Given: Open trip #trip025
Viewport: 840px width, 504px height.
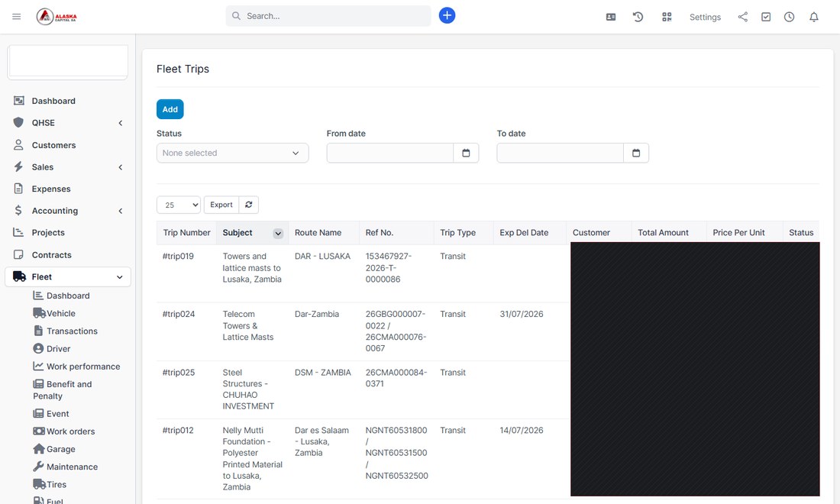Looking at the screenshot, I should coord(179,372).
